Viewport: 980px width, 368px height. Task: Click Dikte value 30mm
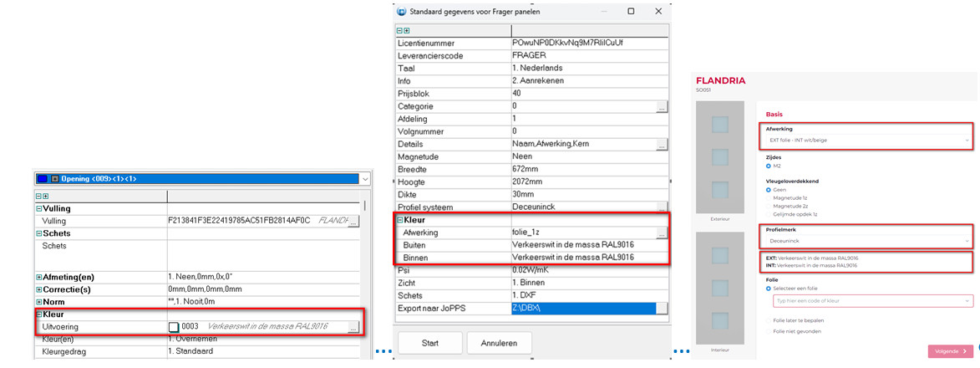tap(589, 195)
